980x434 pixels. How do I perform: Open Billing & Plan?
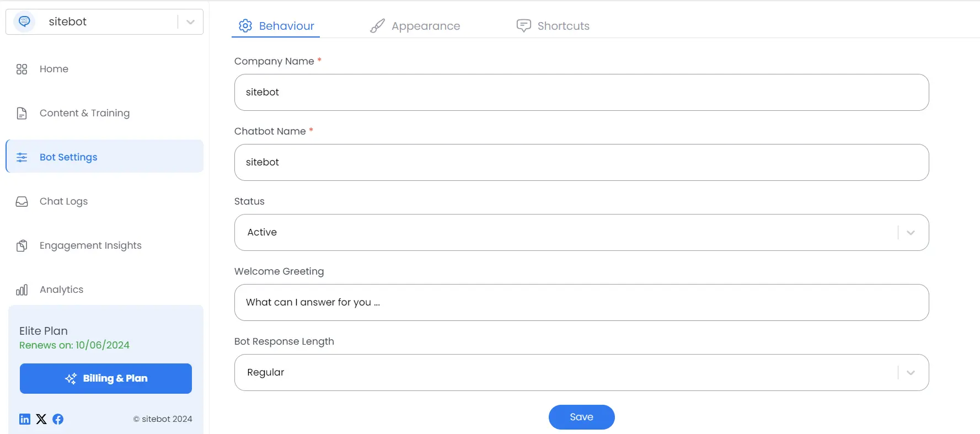[x=106, y=378]
